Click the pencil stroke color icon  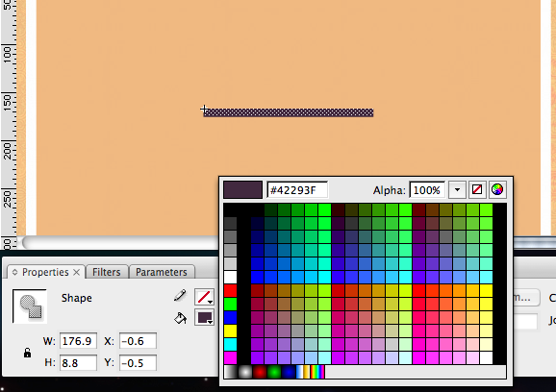[x=180, y=295]
